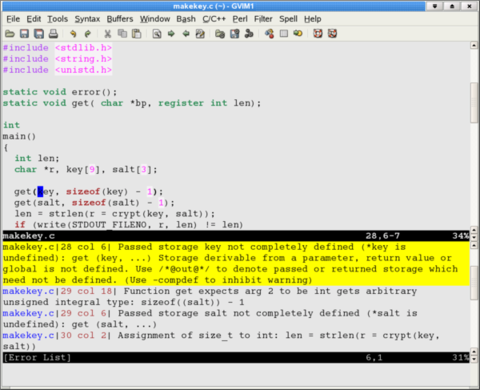
Task: Open the C/C++ menu
Action: click(214, 19)
